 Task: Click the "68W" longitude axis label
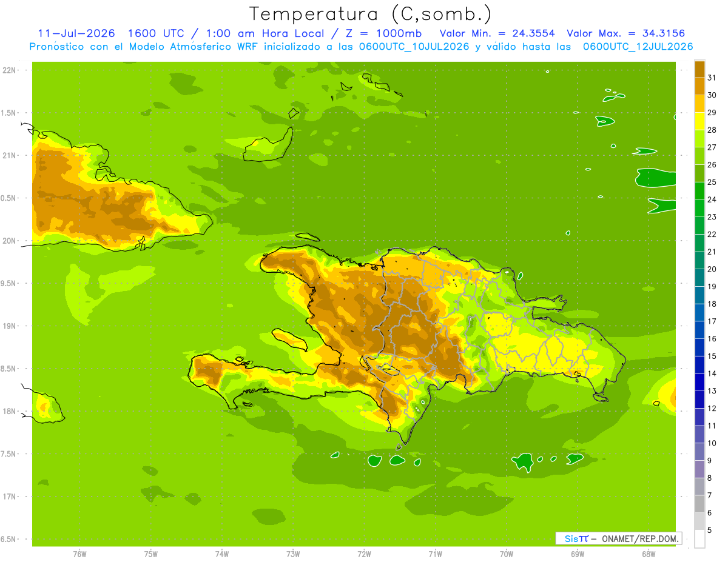[649, 554]
